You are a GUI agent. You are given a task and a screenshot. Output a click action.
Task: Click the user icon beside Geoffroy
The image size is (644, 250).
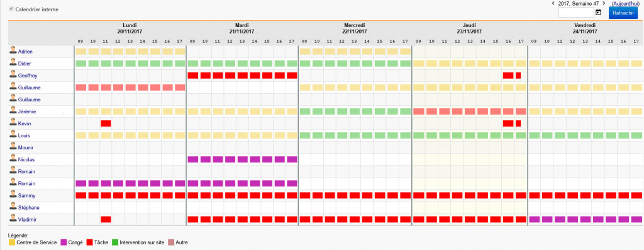(13, 75)
